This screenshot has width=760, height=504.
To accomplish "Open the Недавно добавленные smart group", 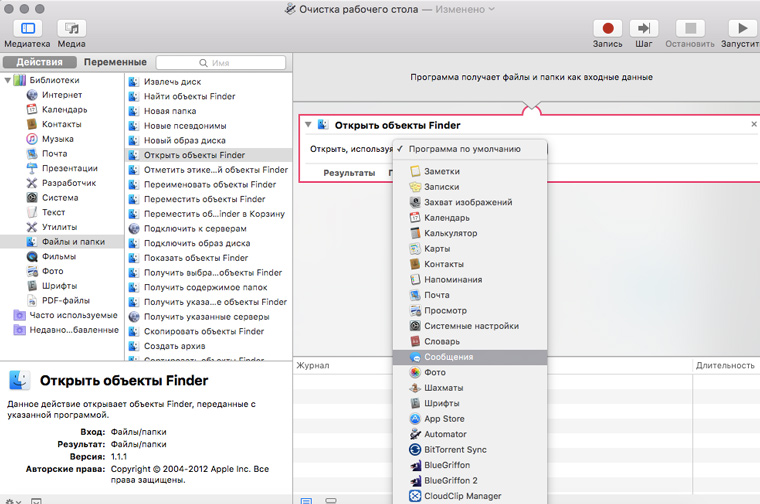I will [74, 330].
